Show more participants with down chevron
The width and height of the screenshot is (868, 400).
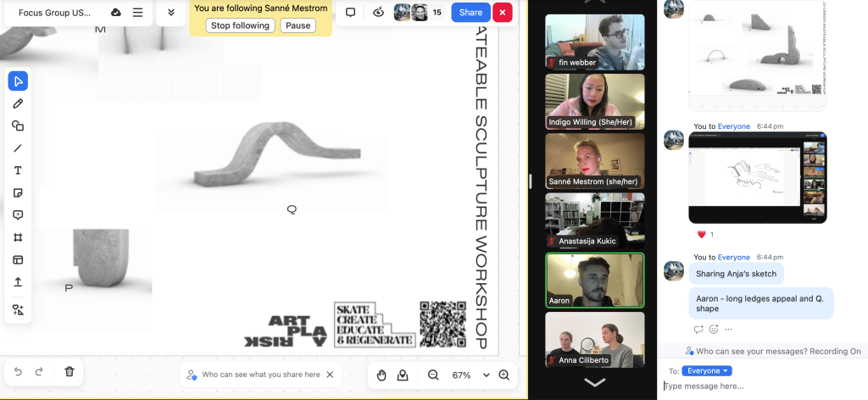point(594,382)
